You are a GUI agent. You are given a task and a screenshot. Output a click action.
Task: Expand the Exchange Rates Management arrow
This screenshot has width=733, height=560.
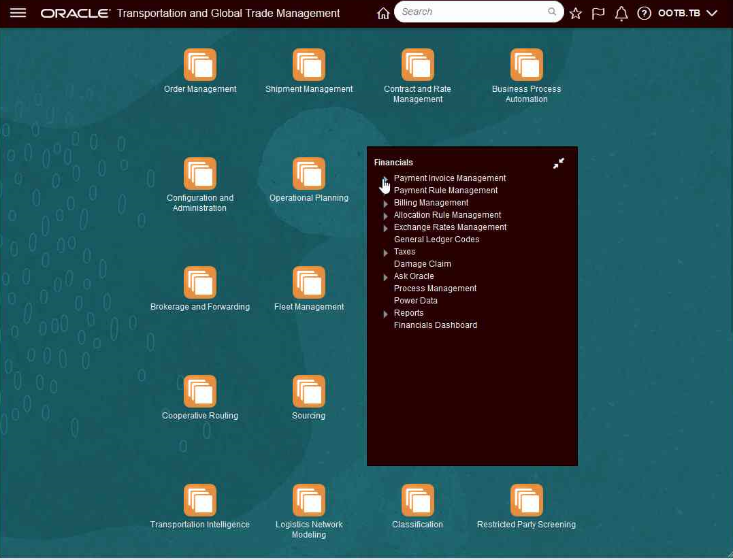385,228
